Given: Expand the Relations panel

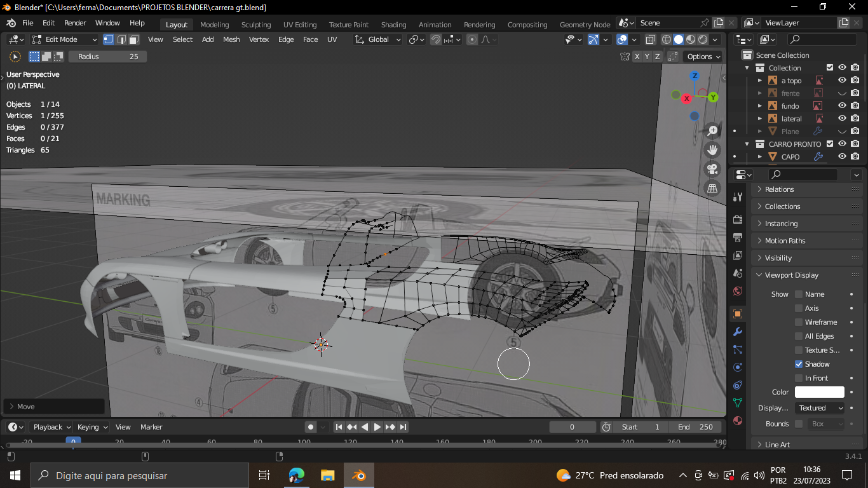Looking at the screenshot, I should 779,189.
